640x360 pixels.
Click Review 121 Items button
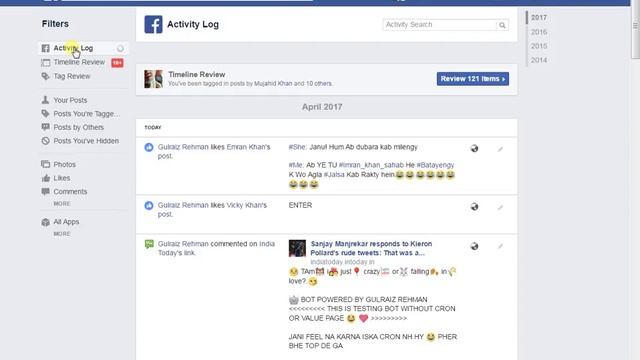[473, 79]
